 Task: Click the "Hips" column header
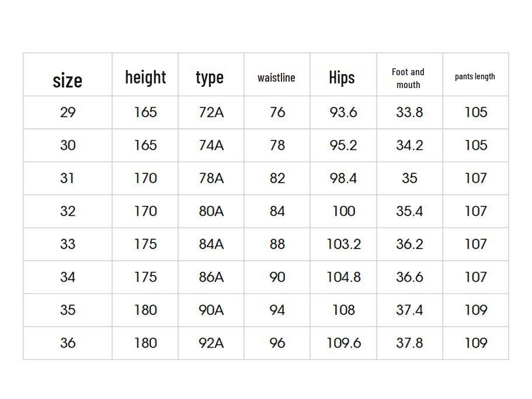pyautogui.click(x=342, y=77)
